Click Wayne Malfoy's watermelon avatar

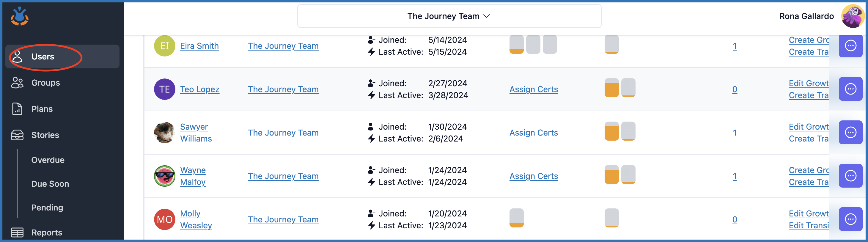tap(164, 176)
